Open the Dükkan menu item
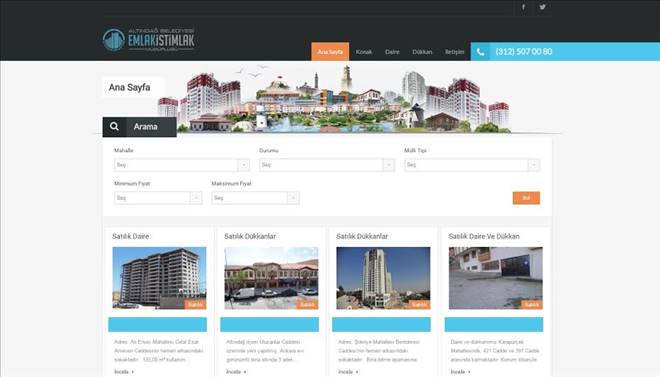660x377 pixels. 422,52
